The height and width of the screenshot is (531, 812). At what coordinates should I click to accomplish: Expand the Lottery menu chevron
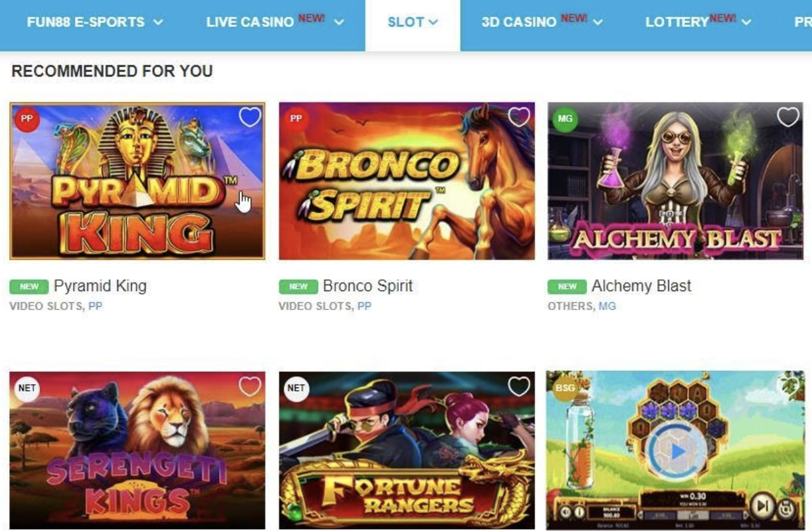746,23
